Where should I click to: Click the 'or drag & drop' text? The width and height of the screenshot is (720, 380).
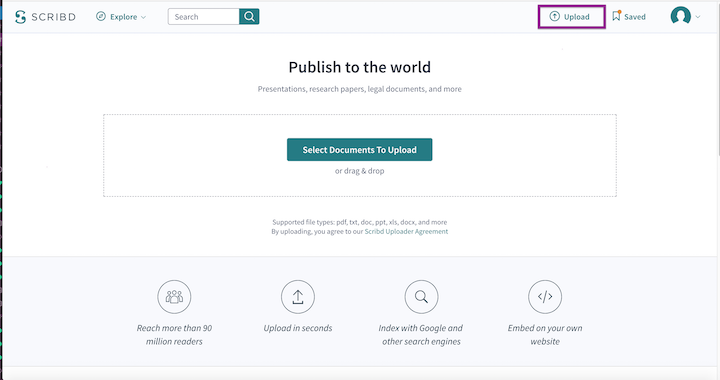click(x=360, y=171)
